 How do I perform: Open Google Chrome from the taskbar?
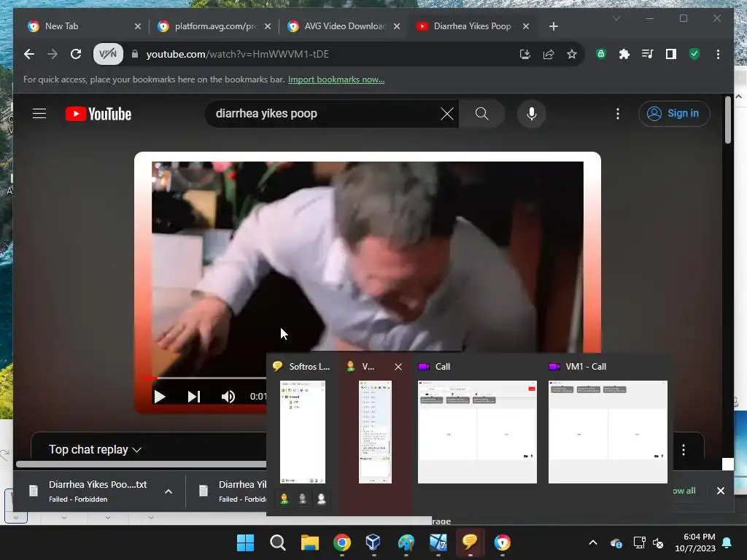point(341,542)
